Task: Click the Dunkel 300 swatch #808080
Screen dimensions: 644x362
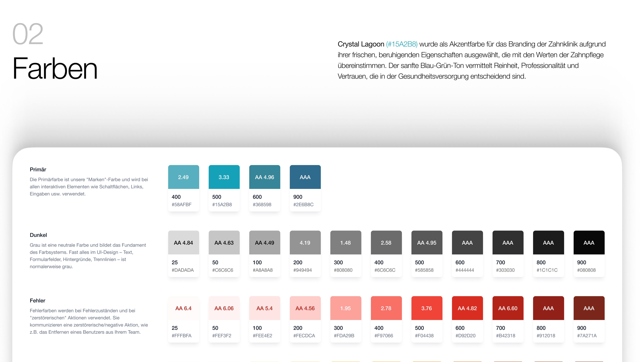Action: 346,242
